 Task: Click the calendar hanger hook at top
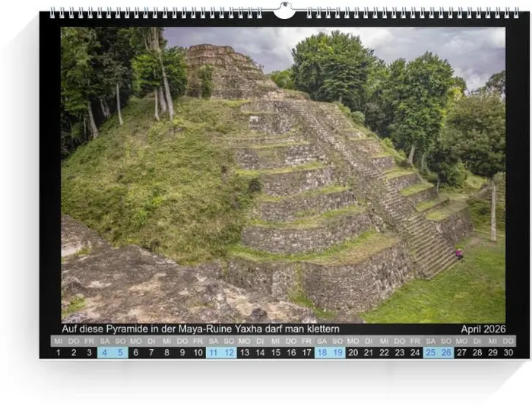coord(283,11)
